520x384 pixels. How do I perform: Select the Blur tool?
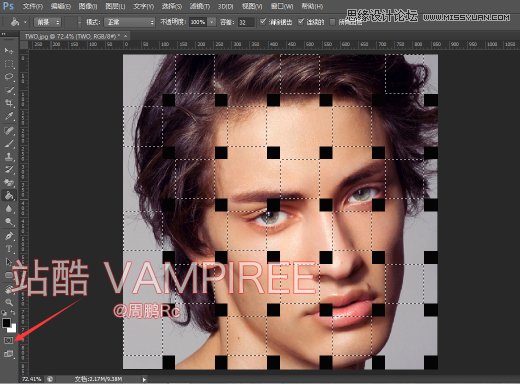coord(9,209)
